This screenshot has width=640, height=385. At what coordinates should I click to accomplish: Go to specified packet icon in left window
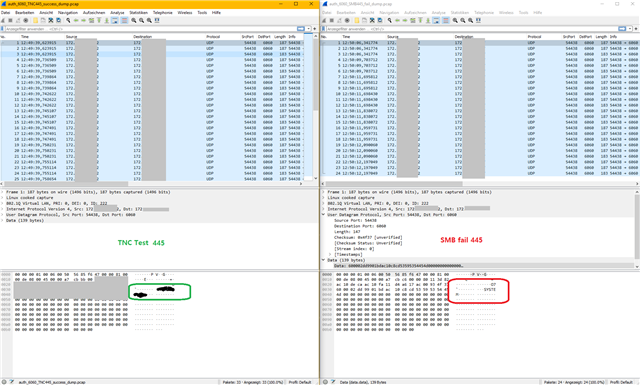click(x=91, y=20)
